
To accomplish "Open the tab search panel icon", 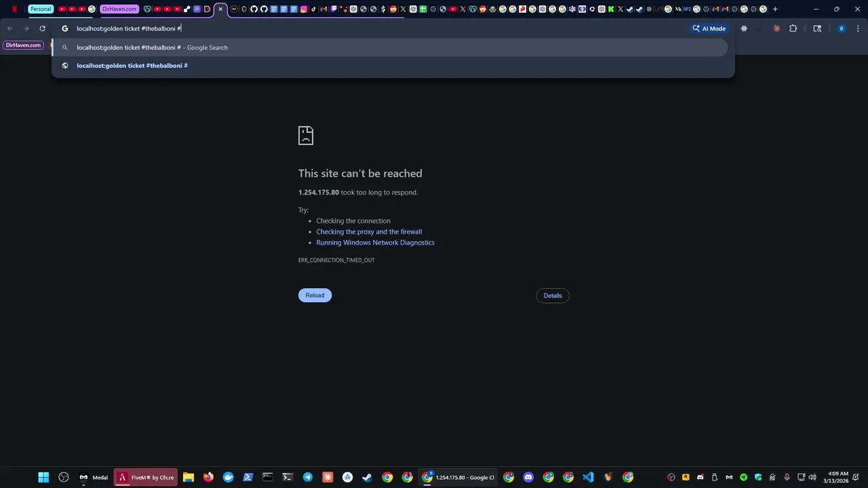I will 817,28.
